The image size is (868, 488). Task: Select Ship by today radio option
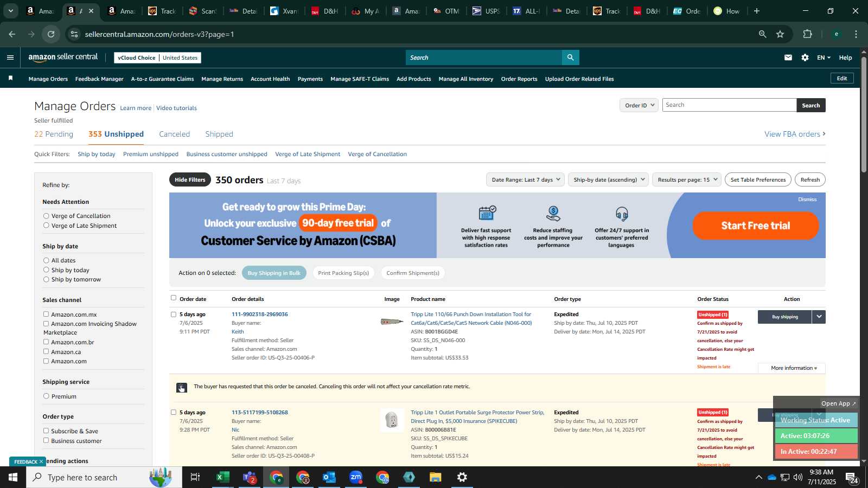point(46,270)
